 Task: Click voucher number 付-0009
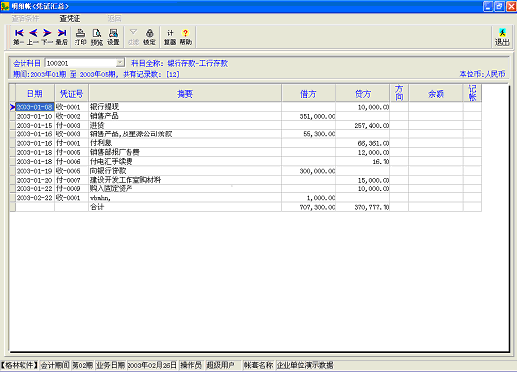[x=71, y=189]
